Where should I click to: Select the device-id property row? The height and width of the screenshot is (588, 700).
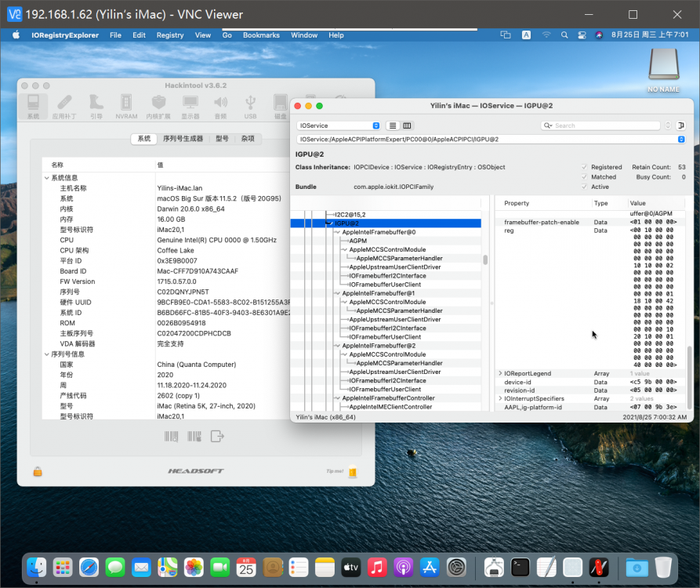click(590, 382)
